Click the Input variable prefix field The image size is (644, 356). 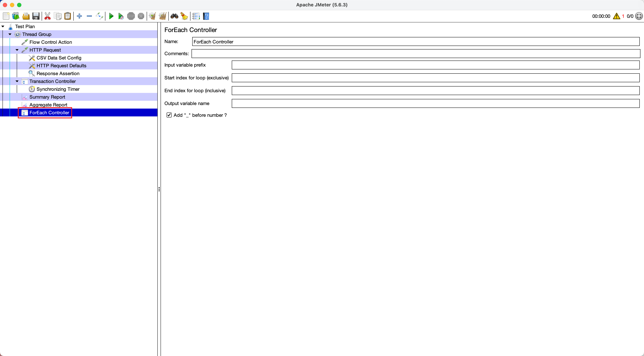pyautogui.click(x=436, y=65)
